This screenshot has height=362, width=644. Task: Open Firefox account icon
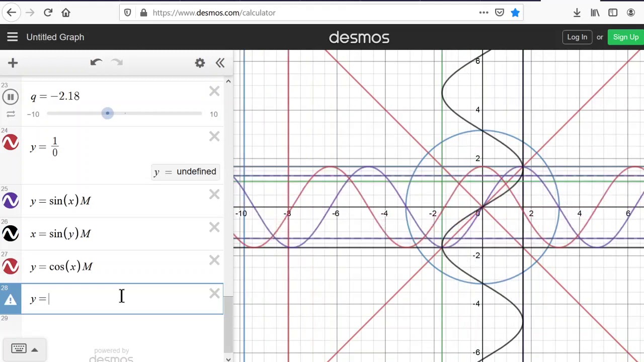[631, 13]
